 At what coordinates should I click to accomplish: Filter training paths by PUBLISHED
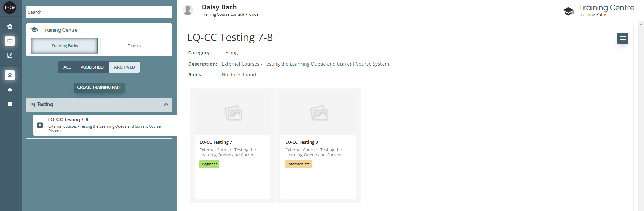click(x=92, y=67)
